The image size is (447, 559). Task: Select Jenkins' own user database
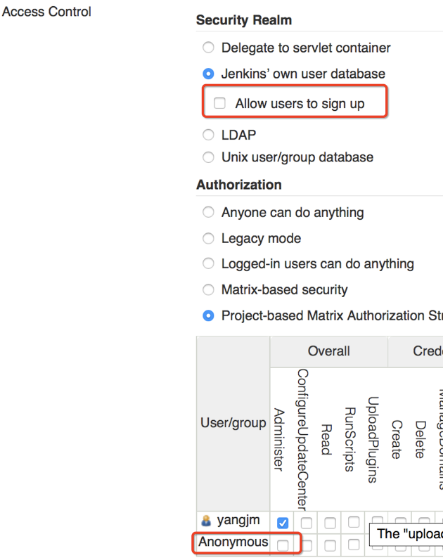[208, 74]
